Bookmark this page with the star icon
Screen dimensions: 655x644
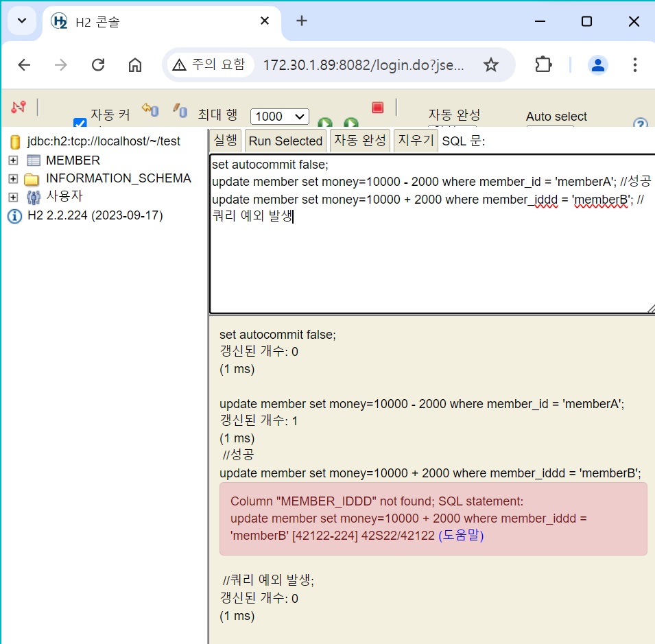(x=491, y=64)
